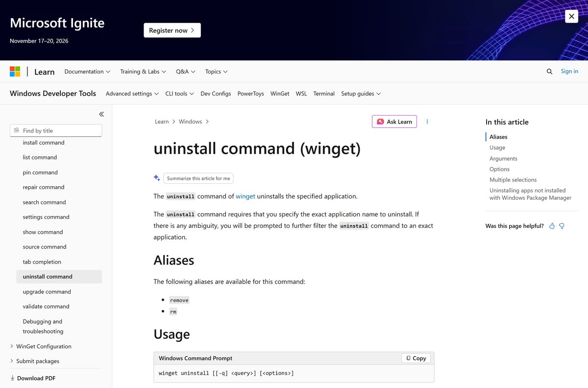Collapse the table of contents sidebar
The image size is (588, 388).
[x=101, y=114]
